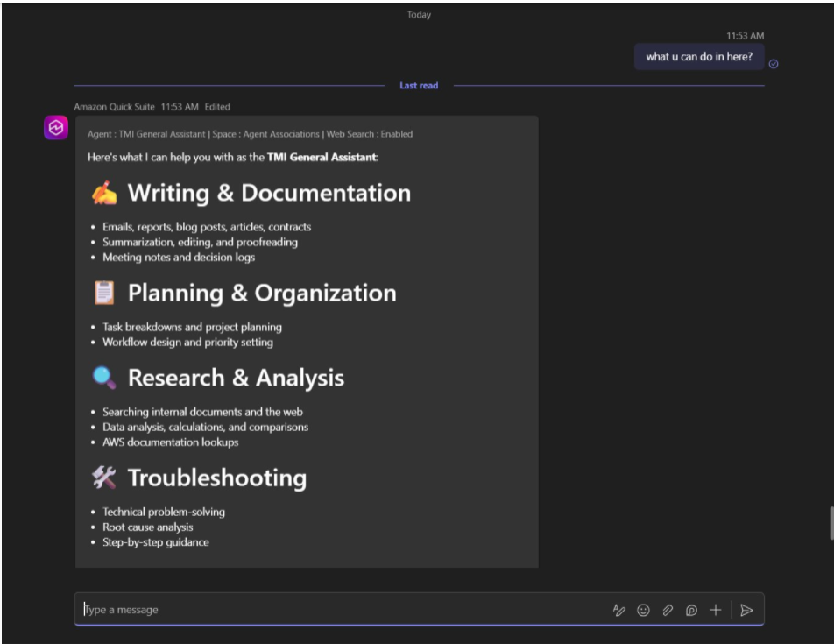The width and height of the screenshot is (834, 644).
Task: Click the Planning & Organization heading
Action: [262, 293]
